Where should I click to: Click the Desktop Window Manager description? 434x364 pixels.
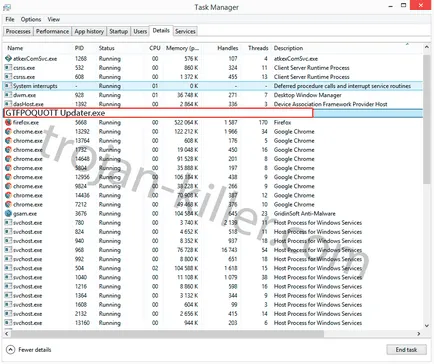[x=307, y=95]
